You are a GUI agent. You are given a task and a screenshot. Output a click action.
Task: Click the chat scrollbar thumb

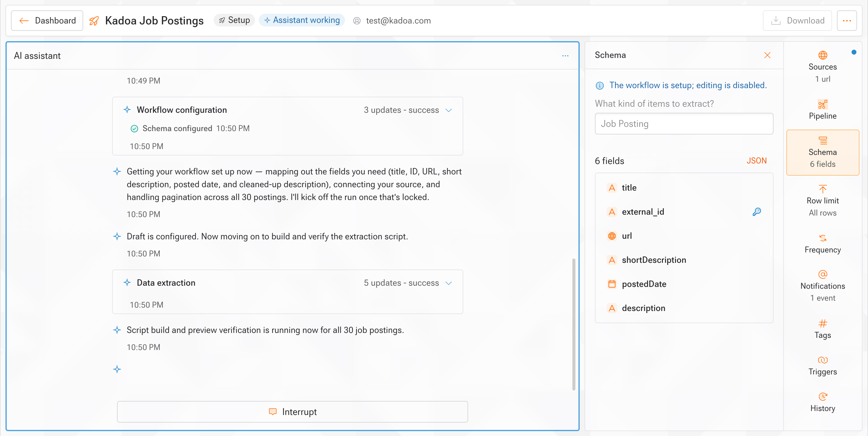[x=574, y=324]
